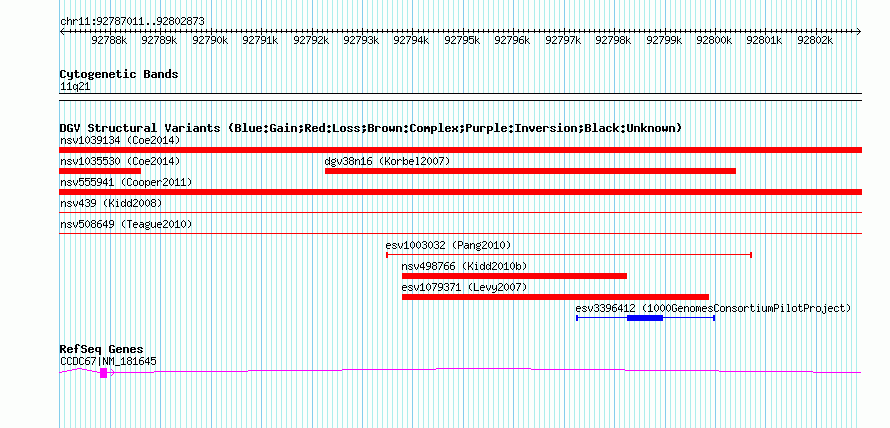Screen dimensions: 890x428
Task: Click the 92794k ruler tick label
Action: tap(412, 40)
